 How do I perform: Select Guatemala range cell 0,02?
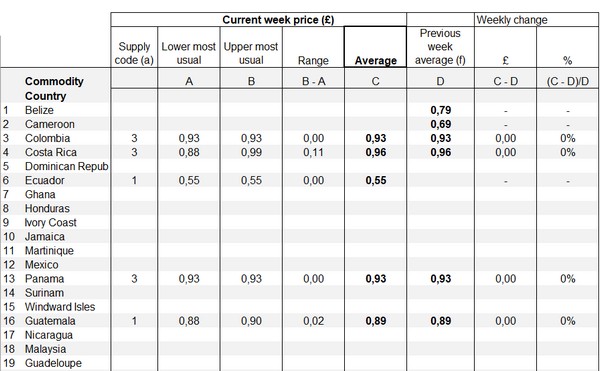coord(313,321)
